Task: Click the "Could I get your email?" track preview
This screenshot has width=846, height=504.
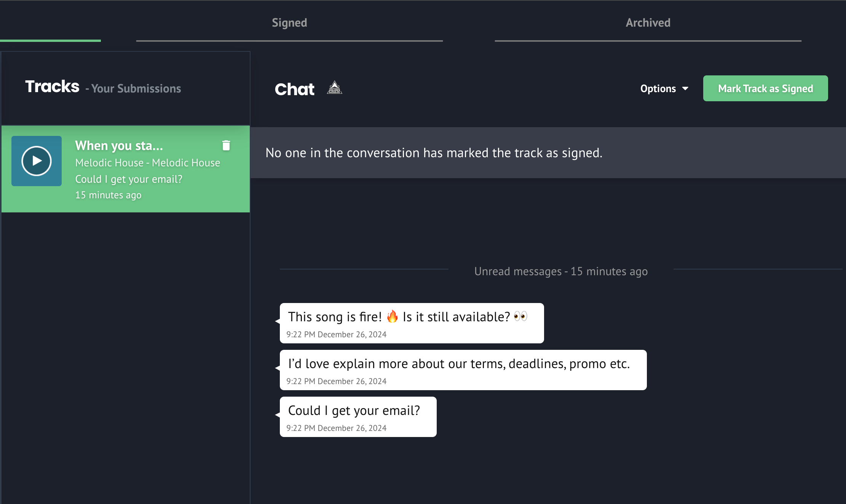Action: point(129,179)
